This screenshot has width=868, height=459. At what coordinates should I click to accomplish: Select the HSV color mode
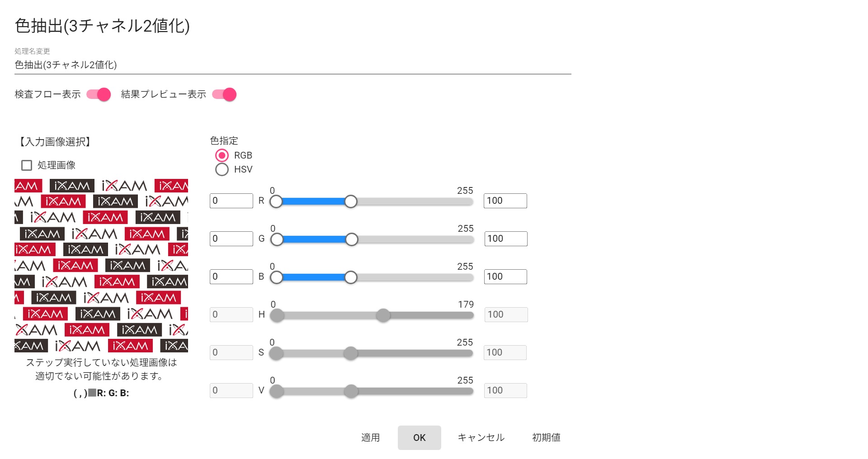222,169
